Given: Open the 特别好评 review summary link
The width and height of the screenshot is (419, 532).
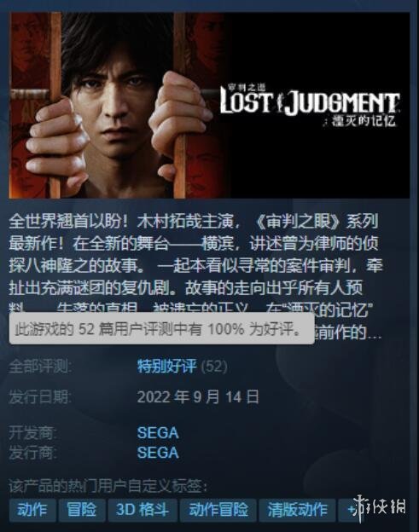Looking at the screenshot, I should [166, 366].
